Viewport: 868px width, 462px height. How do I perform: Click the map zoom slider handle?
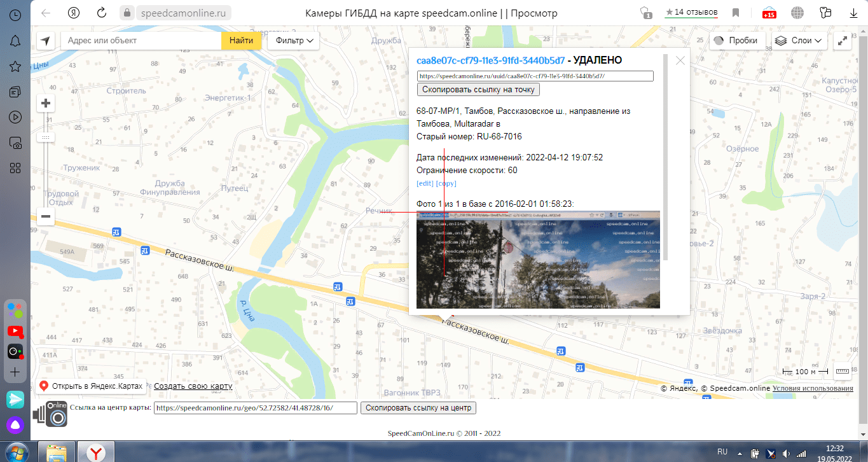[x=46, y=137]
